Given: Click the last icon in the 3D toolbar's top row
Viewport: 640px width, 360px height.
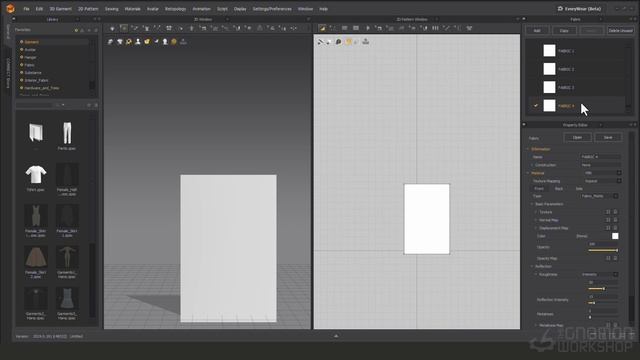Looking at the screenshot, I should click(293, 28).
